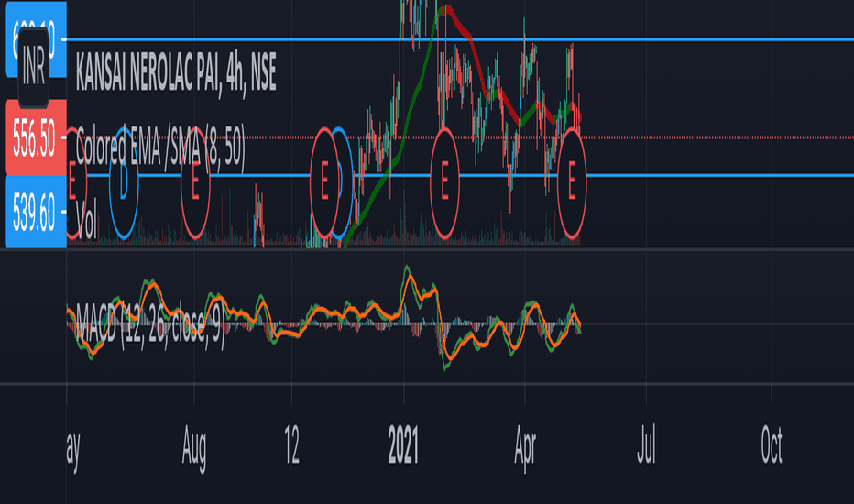
Task: Click the Oct label on time axis
Action: coord(772,445)
